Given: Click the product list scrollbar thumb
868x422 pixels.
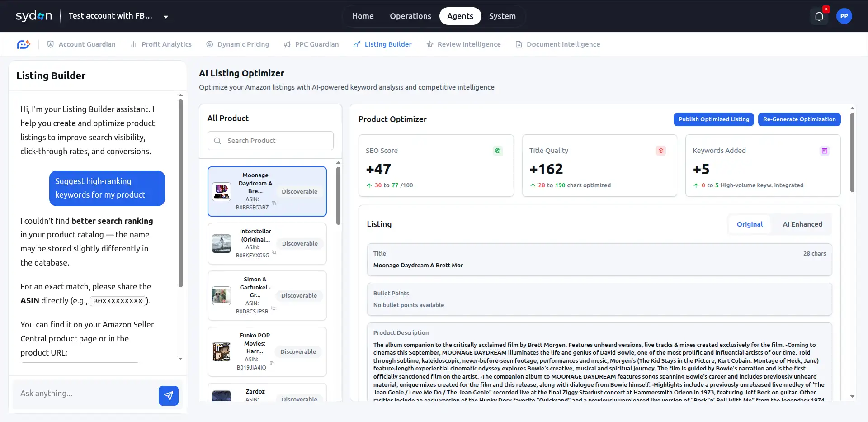Looking at the screenshot, I should tap(339, 196).
